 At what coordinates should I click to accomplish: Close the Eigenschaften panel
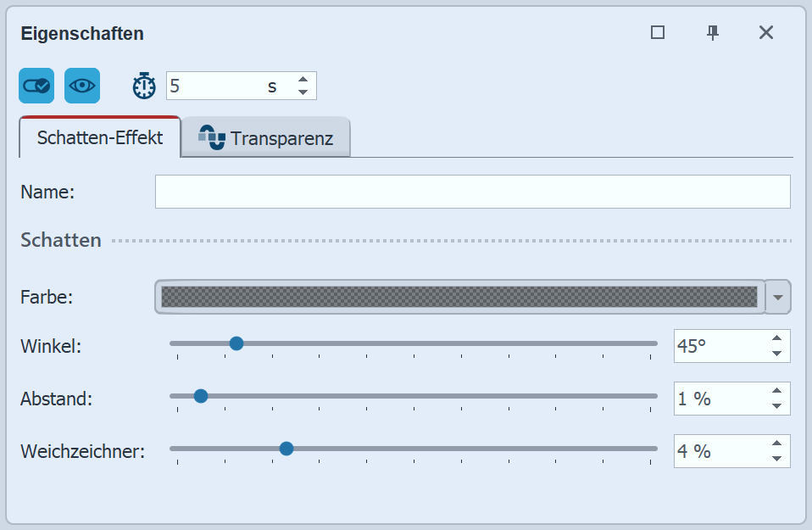pyautogui.click(x=766, y=32)
